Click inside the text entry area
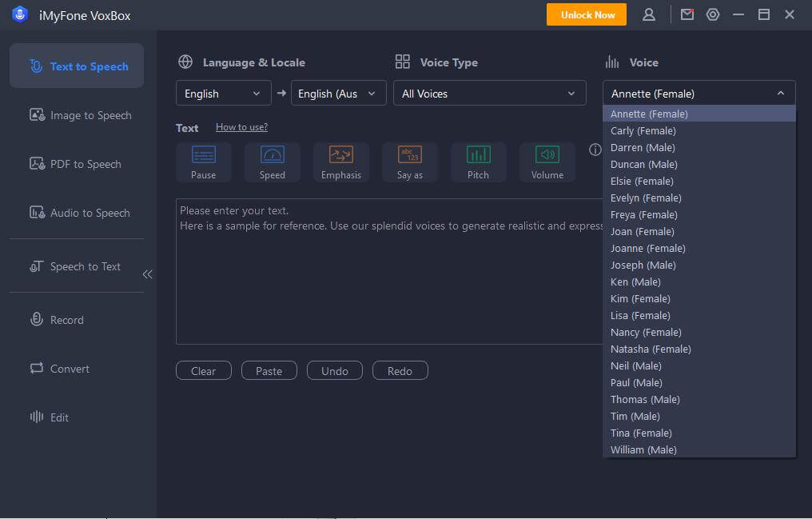Screen dimensions: 812x519 click(389, 271)
